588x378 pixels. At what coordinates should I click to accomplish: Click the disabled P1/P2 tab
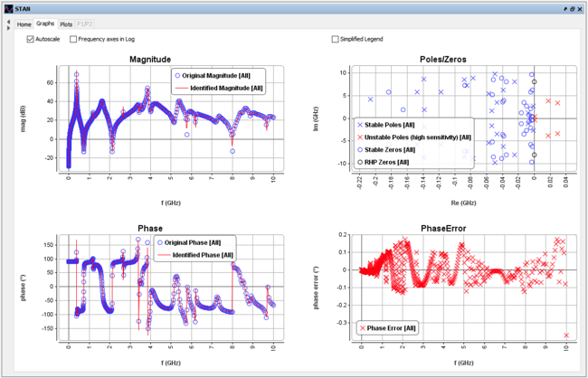click(x=85, y=24)
